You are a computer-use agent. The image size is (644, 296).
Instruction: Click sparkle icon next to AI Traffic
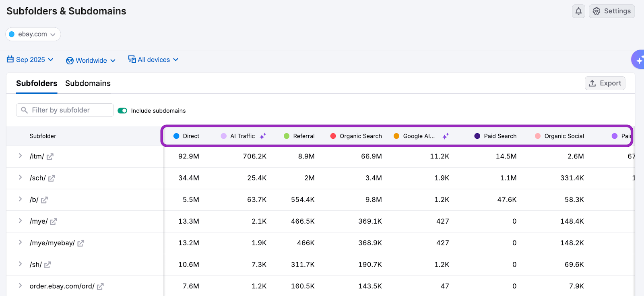tap(263, 136)
